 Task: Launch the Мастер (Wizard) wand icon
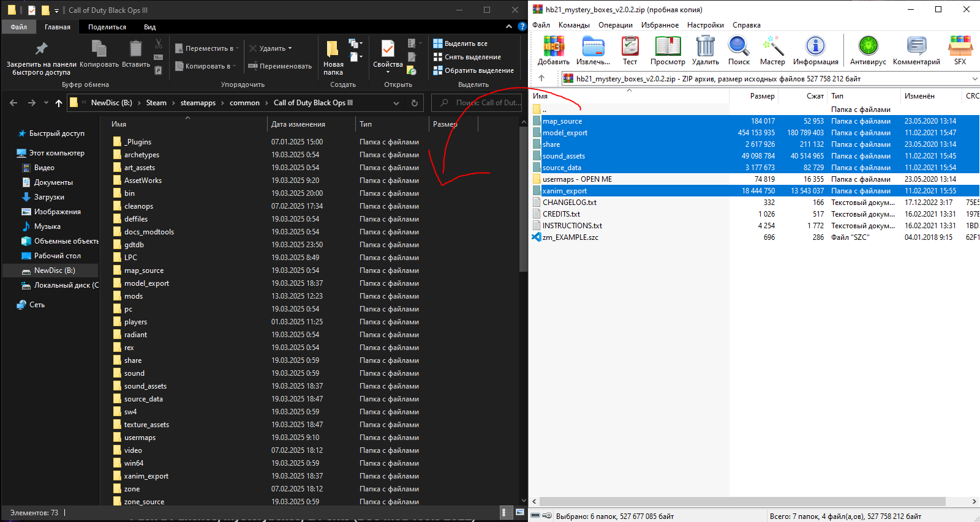772,47
